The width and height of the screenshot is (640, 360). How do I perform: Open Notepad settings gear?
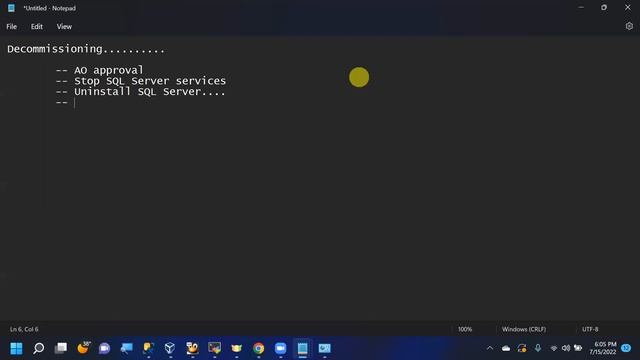[x=629, y=26]
